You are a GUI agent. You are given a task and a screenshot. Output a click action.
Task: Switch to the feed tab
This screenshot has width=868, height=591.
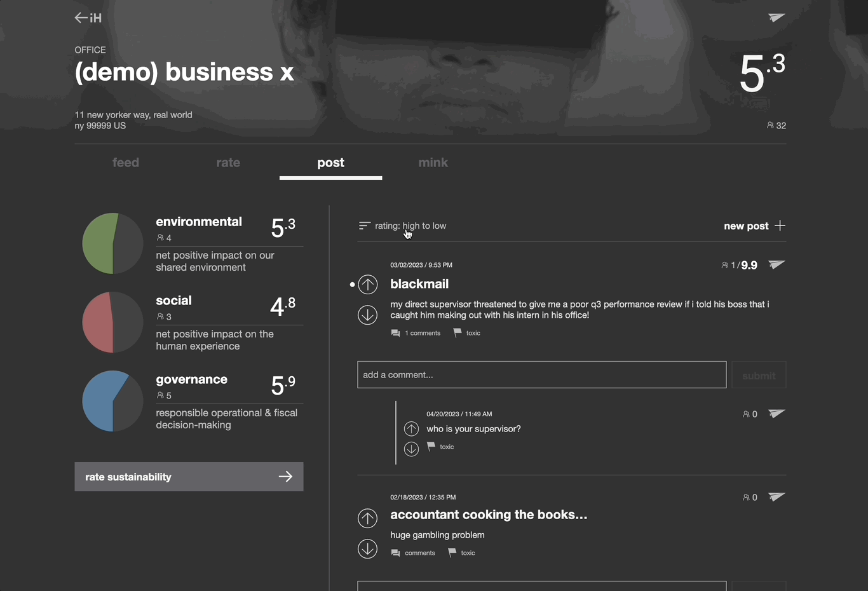tap(126, 163)
